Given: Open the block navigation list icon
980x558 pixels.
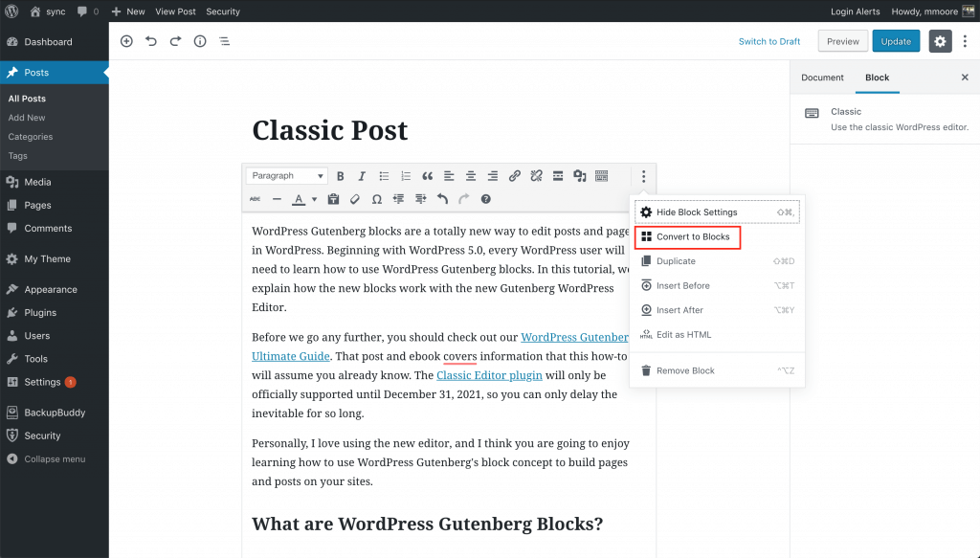Looking at the screenshot, I should click(224, 41).
